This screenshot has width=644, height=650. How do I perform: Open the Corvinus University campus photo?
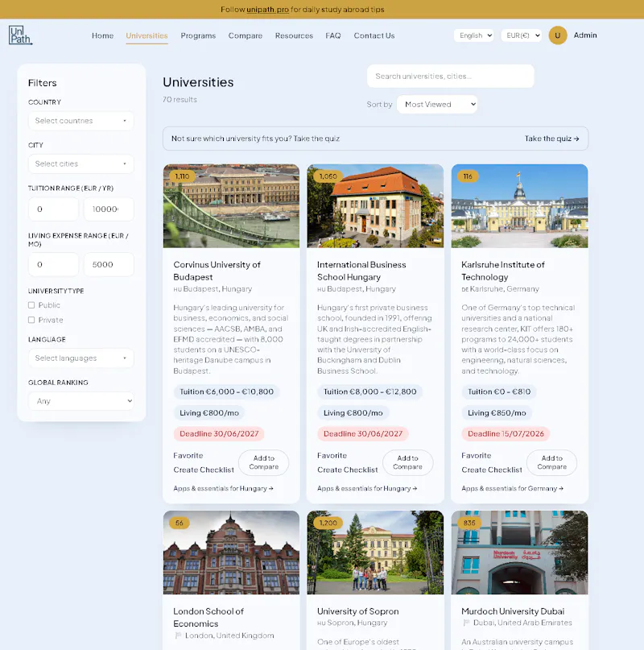[231, 206]
